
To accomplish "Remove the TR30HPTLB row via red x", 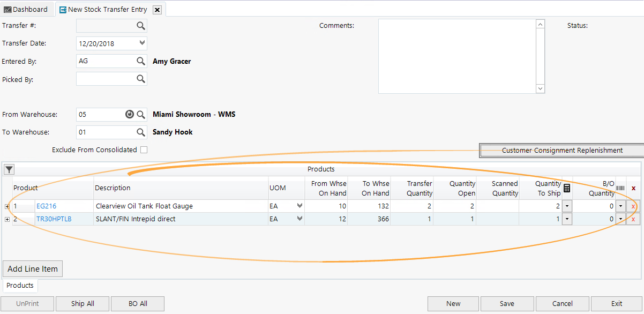I will 632,219.
